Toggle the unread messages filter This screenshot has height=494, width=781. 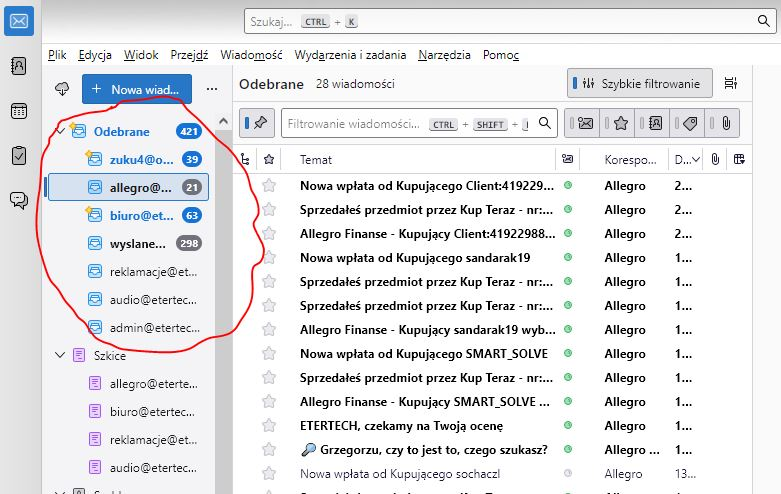tap(582, 123)
